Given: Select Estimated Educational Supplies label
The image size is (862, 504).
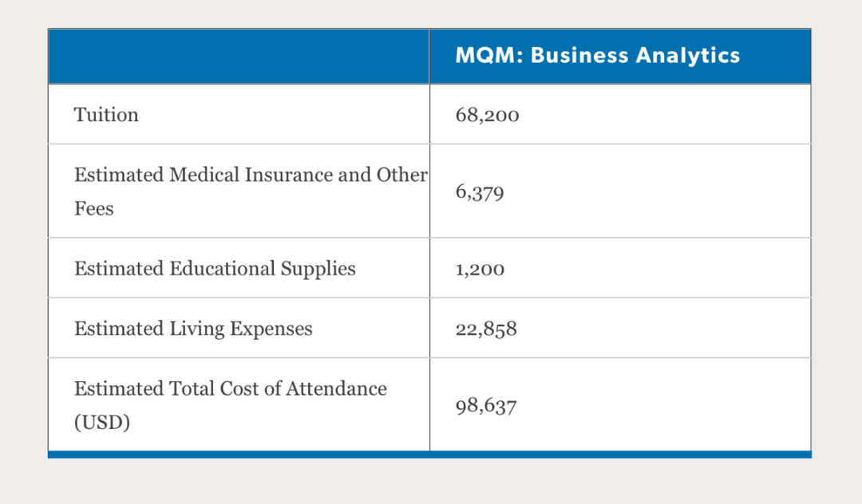Looking at the screenshot, I should (215, 269).
